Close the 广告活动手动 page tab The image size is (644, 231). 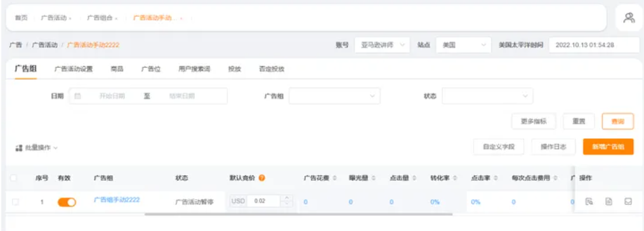point(181,18)
